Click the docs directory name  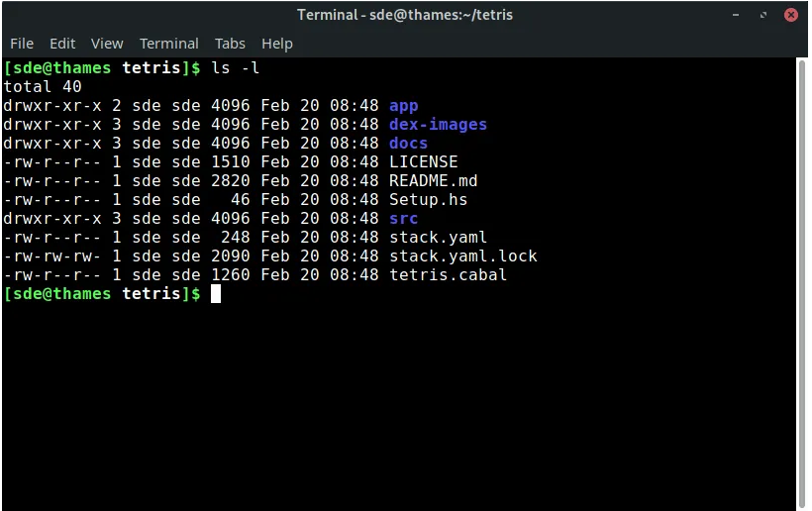(x=409, y=143)
